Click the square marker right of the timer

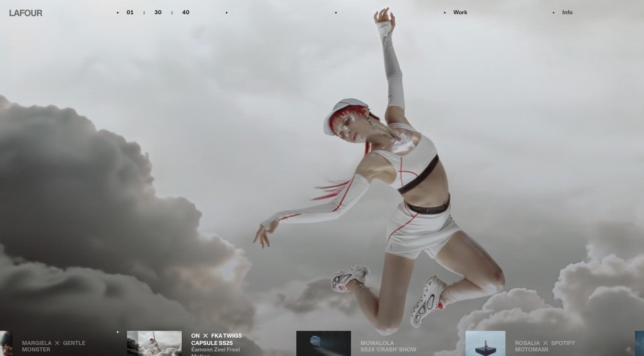tap(226, 12)
